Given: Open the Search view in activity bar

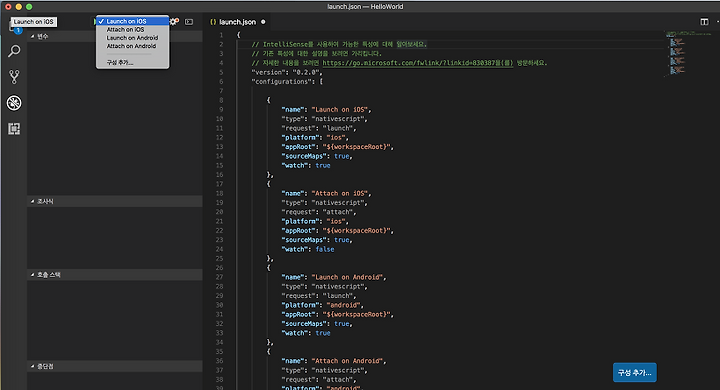Looking at the screenshot, I should tap(14, 51).
